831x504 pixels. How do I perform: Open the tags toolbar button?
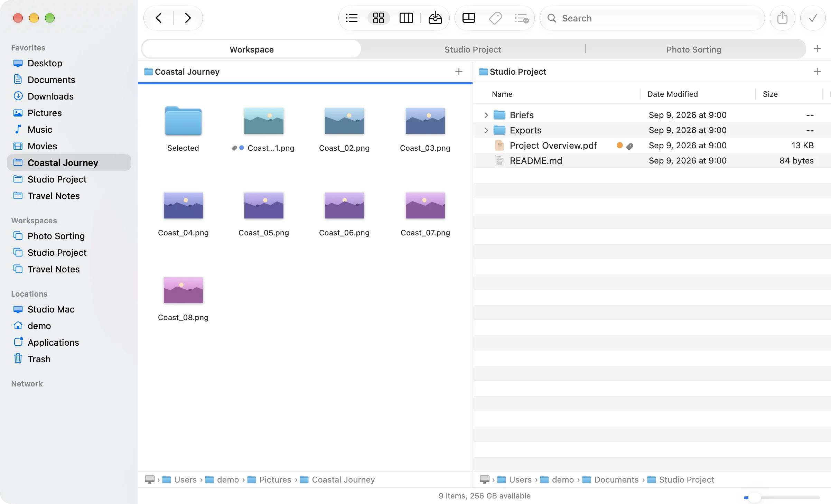[x=495, y=18]
